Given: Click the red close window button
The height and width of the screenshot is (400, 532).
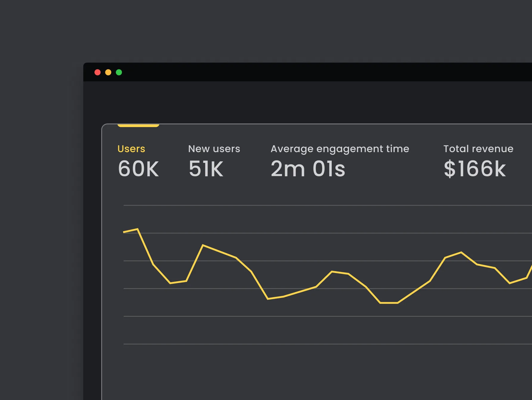Looking at the screenshot, I should click(98, 72).
